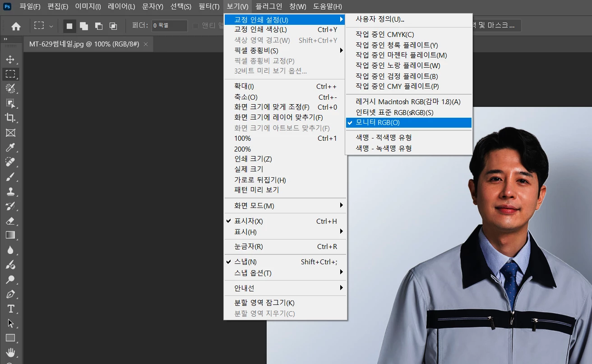Click the Subtract from Selection icon
This screenshot has width=592, height=364.
click(98, 26)
